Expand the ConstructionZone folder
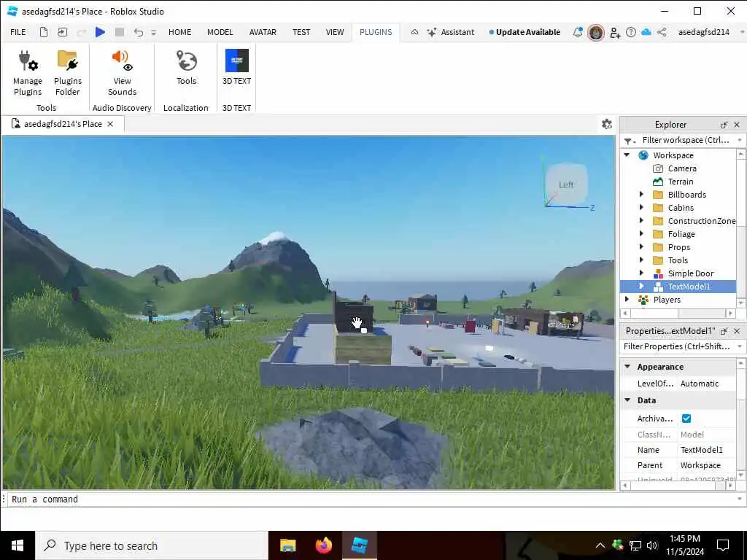 click(641, 220)
